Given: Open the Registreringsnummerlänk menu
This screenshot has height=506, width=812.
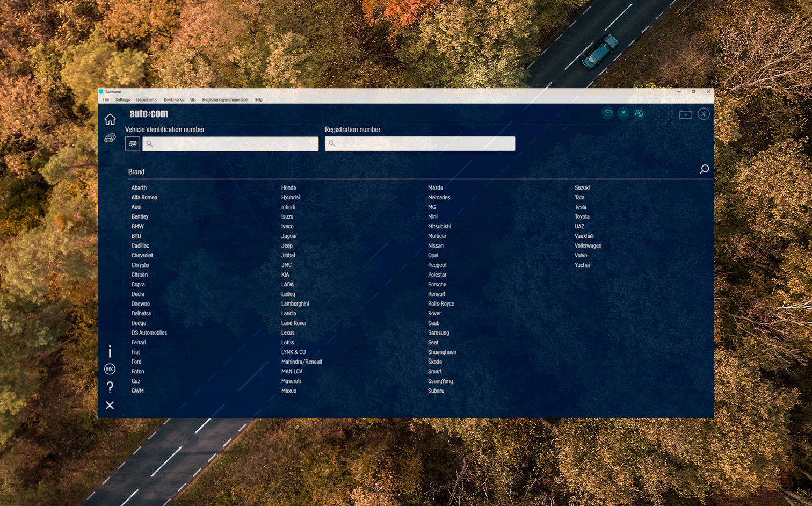Looking at the screenshot, I should 225,100.
